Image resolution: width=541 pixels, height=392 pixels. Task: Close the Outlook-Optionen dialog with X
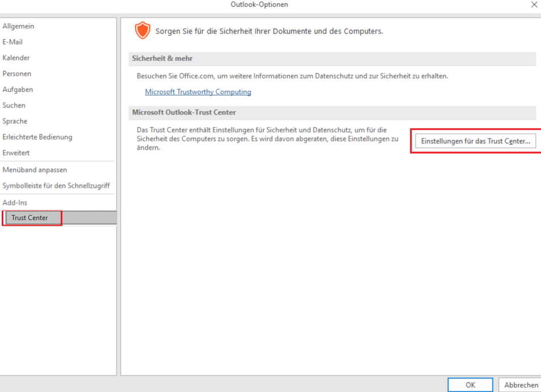coord(534,5)
